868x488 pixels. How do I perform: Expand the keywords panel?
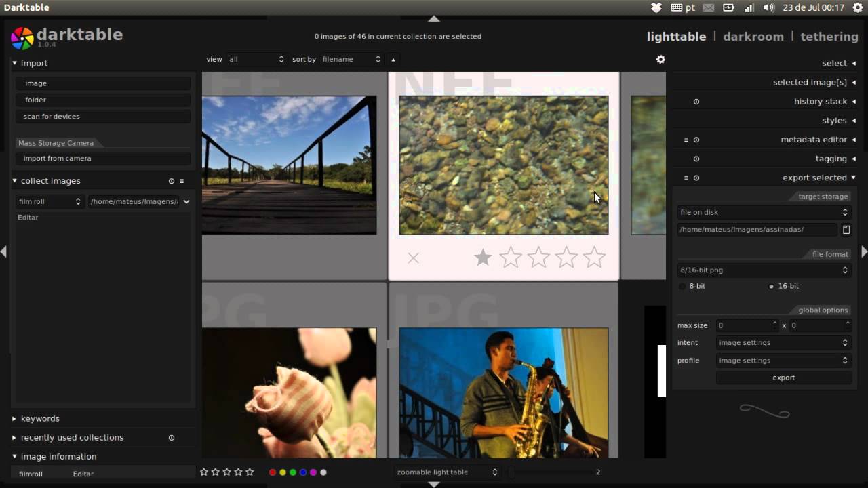click(40, 419)
